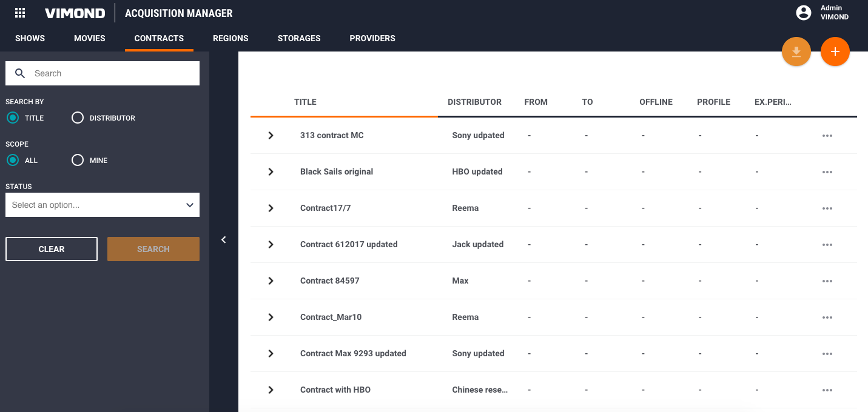
Task: Switch to the Regions tab
Action: click(x=230, y=38)
